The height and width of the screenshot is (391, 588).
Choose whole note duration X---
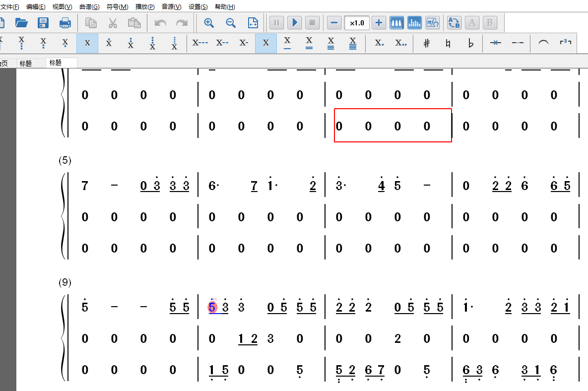200,43
